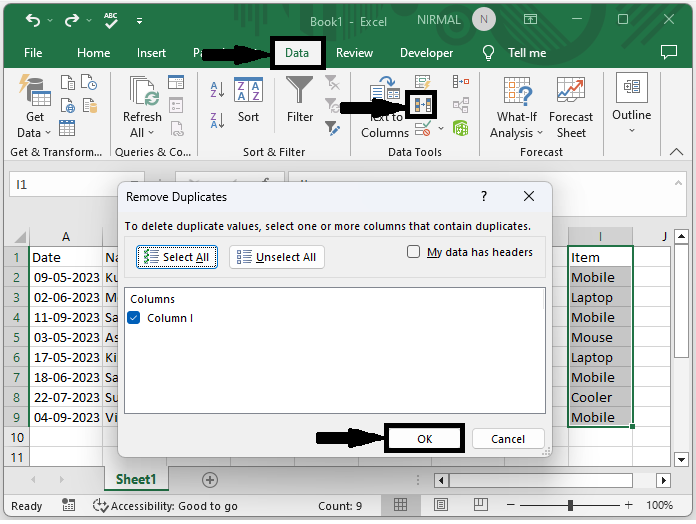This screenshot has width=696, height=524.
Task: Run the Spelling check ABC icon
Action: 111,20
